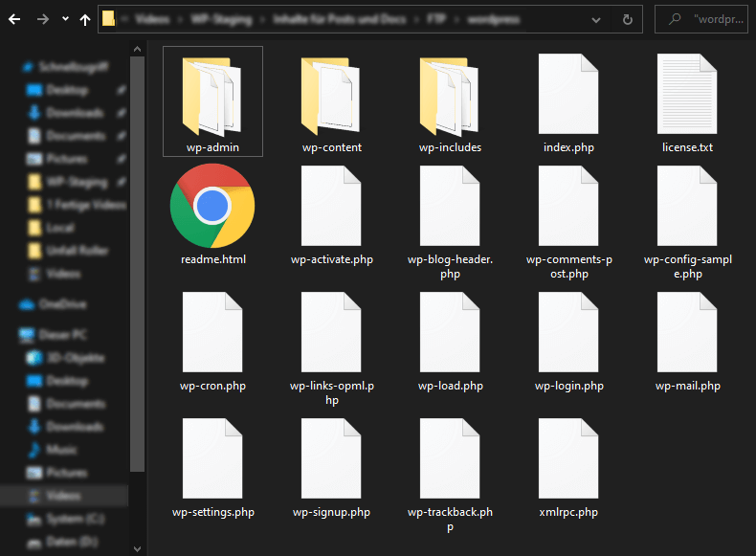Open OneDrive in the navigation pane

point(53,304)
